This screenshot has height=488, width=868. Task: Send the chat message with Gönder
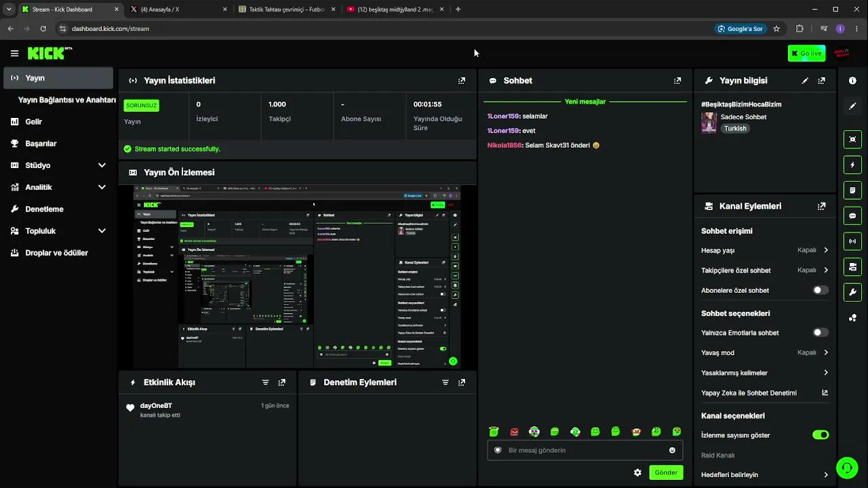666,472
